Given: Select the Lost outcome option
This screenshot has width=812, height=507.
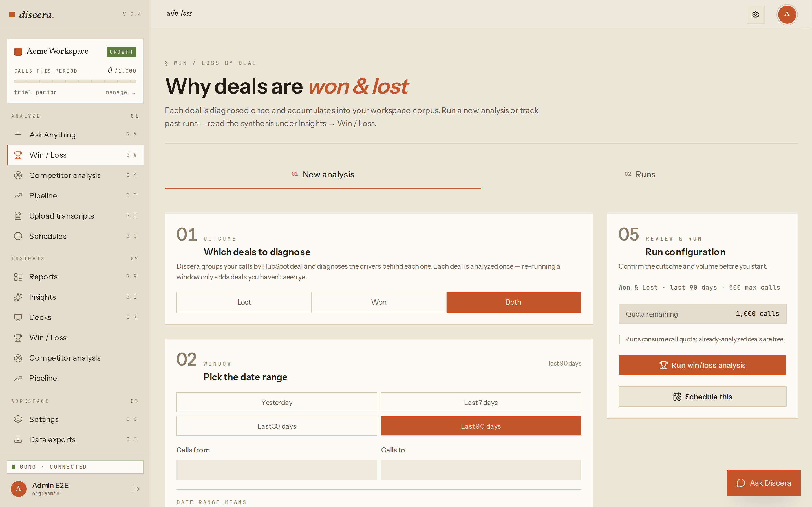Looking at the screenshot, I should (x=244, y=302).
